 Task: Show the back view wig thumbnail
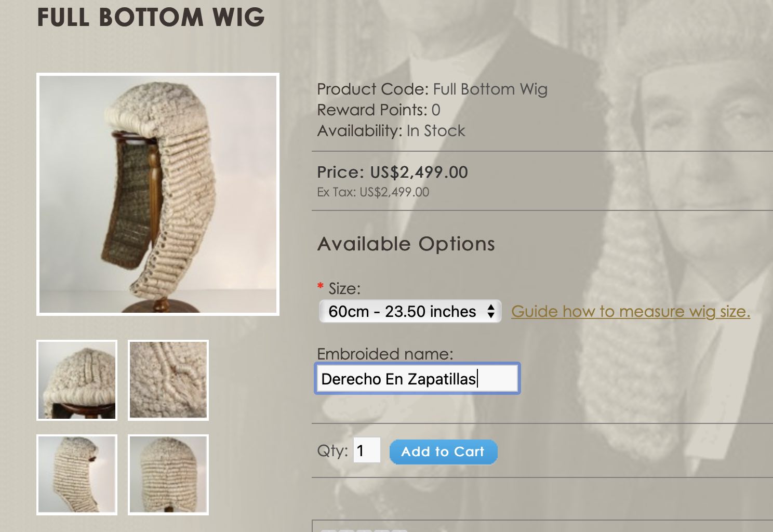pyautogui.click(x=168, y=475)
